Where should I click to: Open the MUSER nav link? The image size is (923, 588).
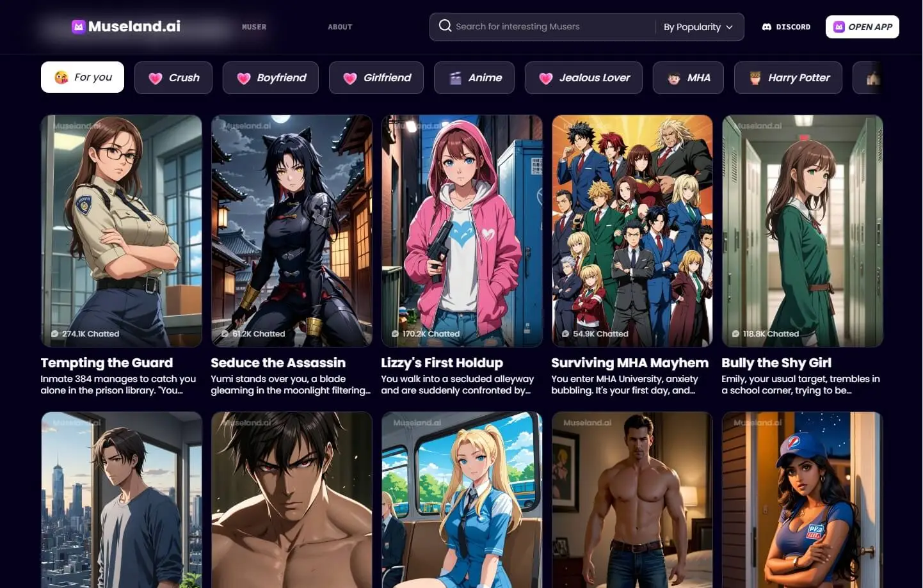[x=254, y=27]
